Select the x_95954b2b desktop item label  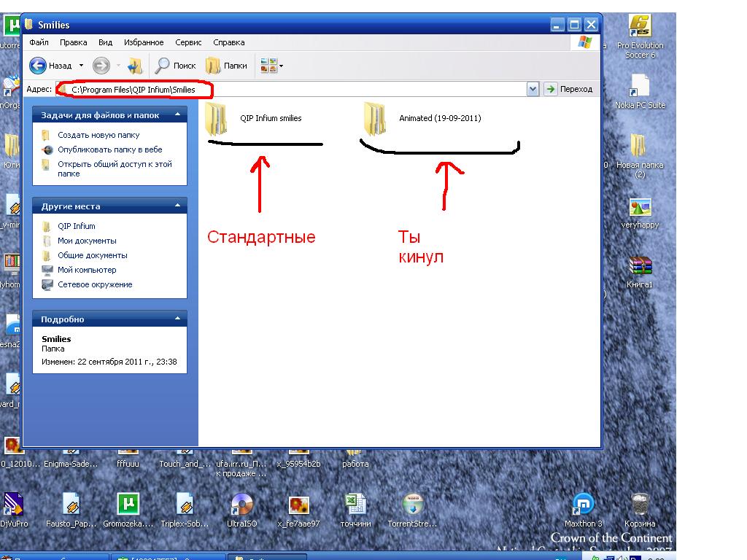click(x=298, y=464)
